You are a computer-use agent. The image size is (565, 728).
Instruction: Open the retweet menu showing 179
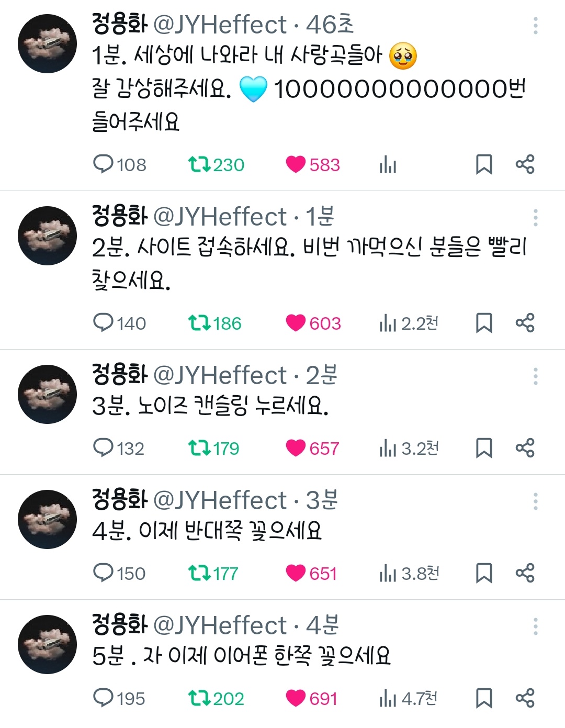point(199,448)
